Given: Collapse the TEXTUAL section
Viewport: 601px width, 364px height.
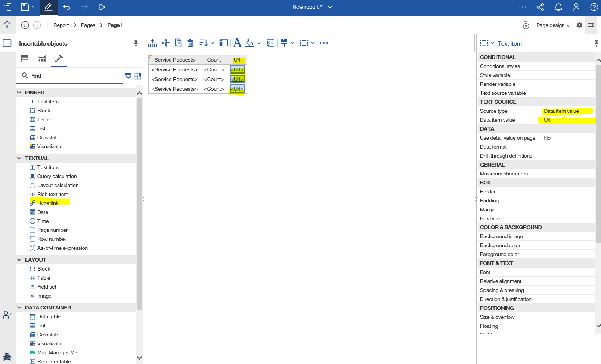Looking at the screenshot, I should [19, 158].
